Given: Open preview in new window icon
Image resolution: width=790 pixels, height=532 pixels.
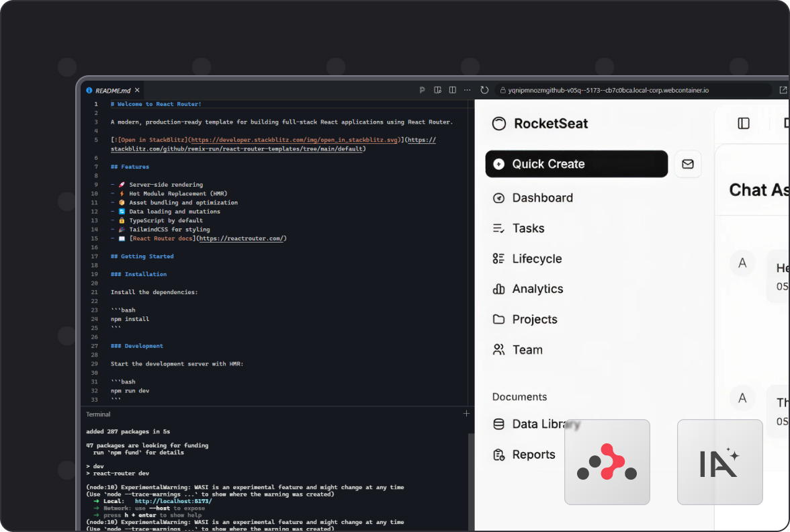Looking at the screenshot, I should point(783,90).
